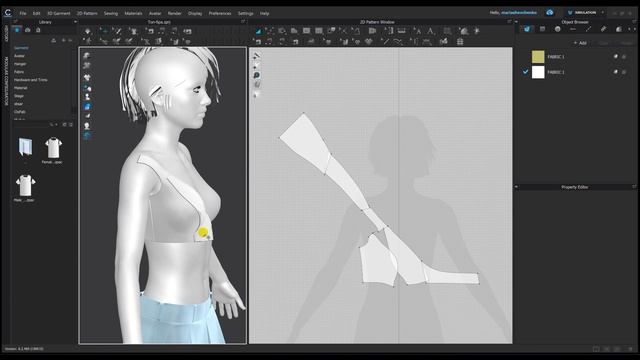Open the Library panel dropdown arrow
Image resolution: width=640 pixels, height=360 pixels.
[x=75, y=22]
